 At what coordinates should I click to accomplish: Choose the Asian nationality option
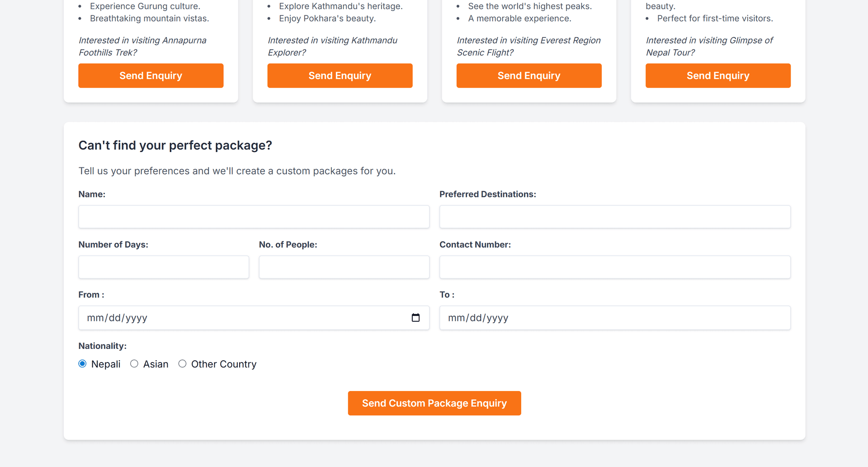pos(134,363)
